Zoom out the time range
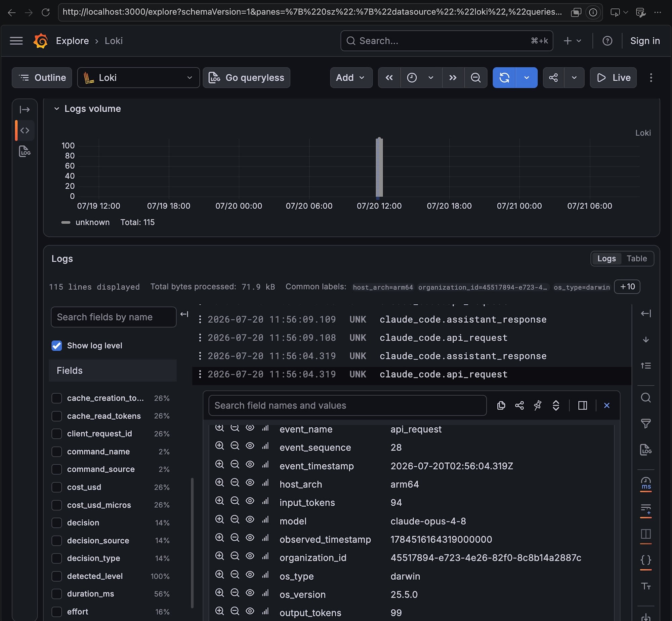Screen dimensions: 672x621 476,78
